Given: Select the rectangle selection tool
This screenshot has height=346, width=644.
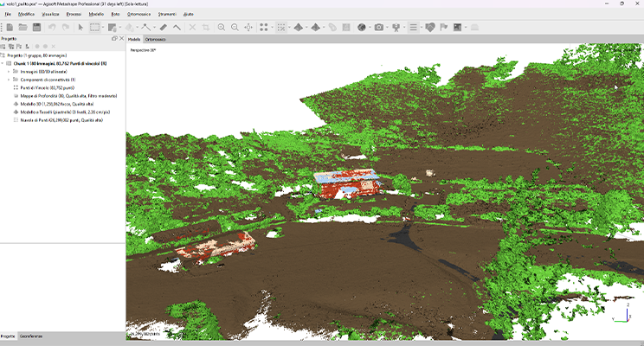Looking at the screenshot, I should 95,28.
